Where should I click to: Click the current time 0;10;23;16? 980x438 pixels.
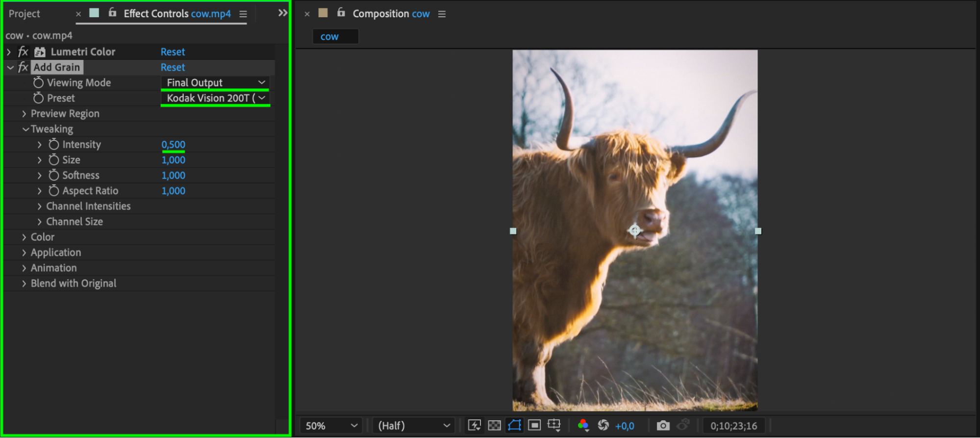tap(734, 426)
